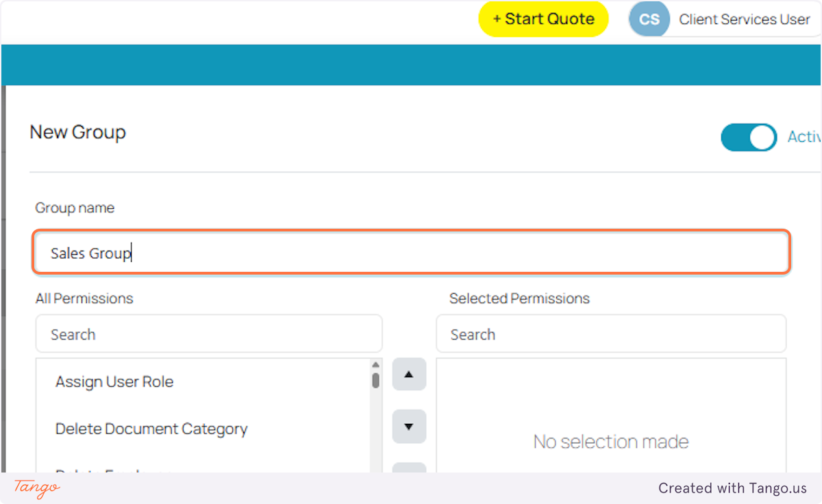Image resolution: width=822 pixels, height=504 pixels.
Task: Click the Start Quote button
Action: tap(543, 19)
